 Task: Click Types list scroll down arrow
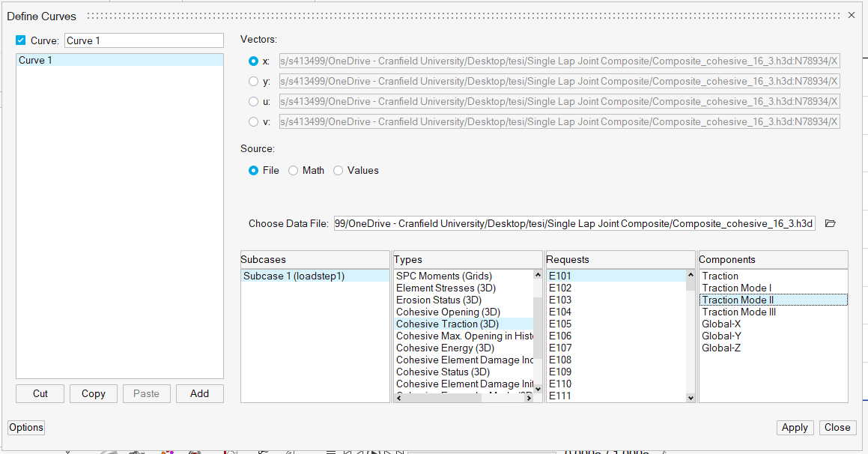pyautogui.click(x=538, y=390)
